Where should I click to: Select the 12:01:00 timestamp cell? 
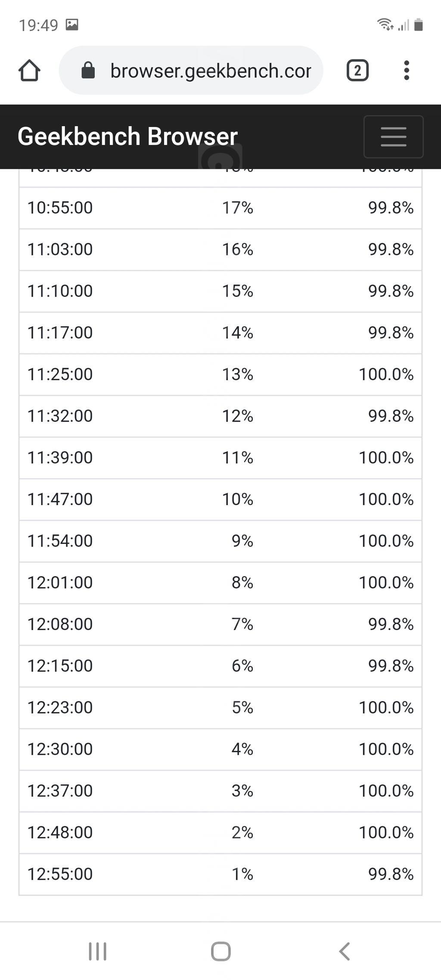(60, 583)
